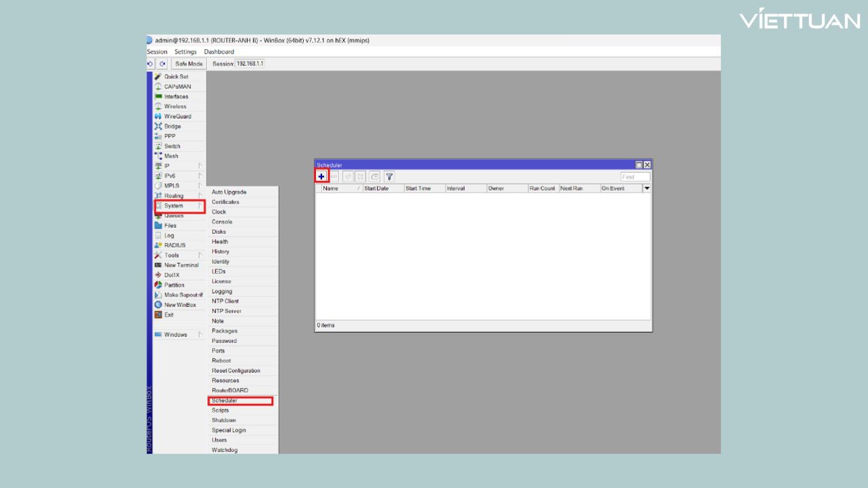The height and width of the screenshot is (488, 868).
Task: Click the blue plus Add button in Scheduler
Action: (321, 176)
